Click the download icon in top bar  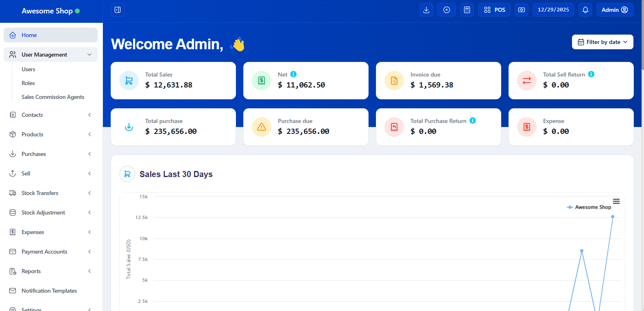426,10
